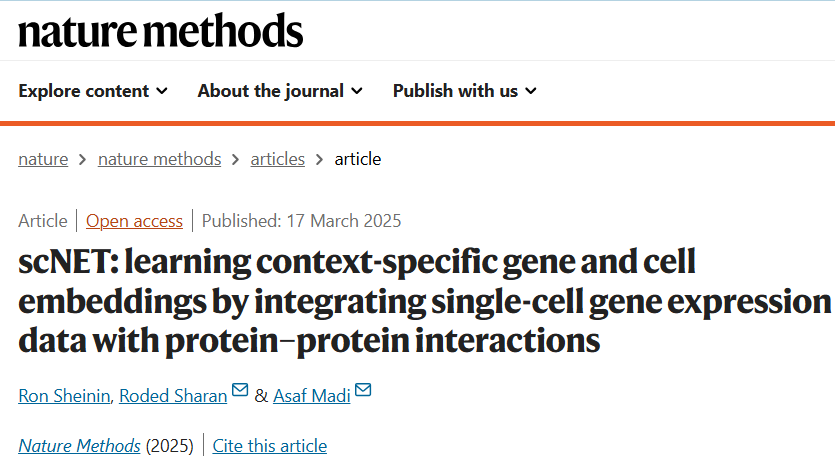This screenshot has width=835, height=471.
Task: Click the Article type label
Action: pos(43,221)
